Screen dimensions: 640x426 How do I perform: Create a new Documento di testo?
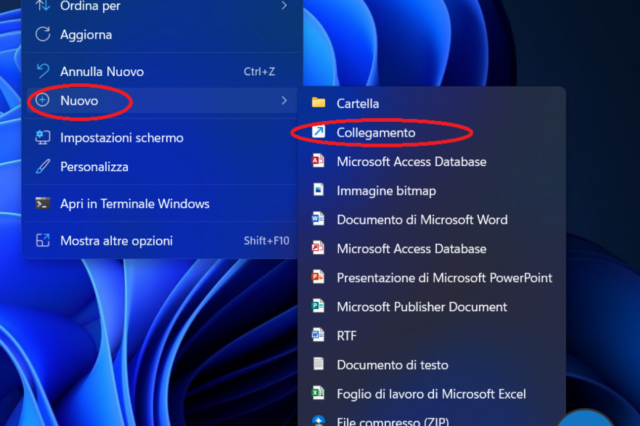[x=432, y=364]
